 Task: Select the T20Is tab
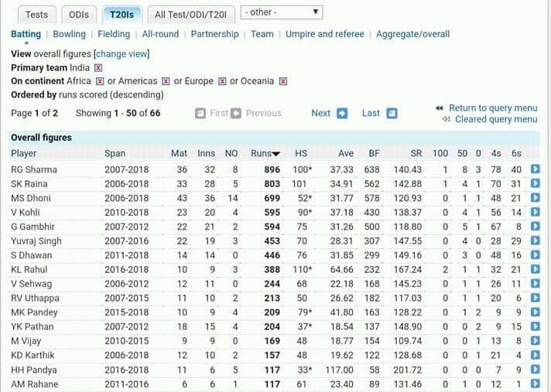click(x=122, y=15)
